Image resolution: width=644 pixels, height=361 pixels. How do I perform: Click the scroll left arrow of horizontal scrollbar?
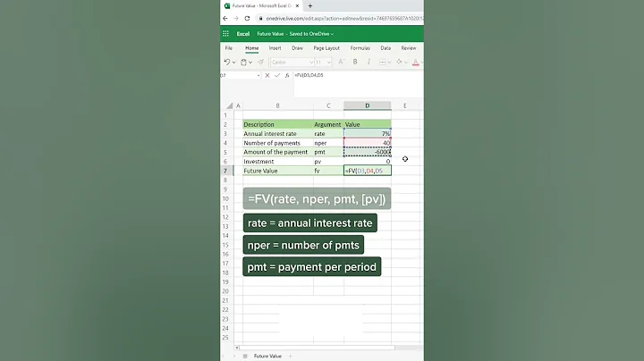[236, 348]
